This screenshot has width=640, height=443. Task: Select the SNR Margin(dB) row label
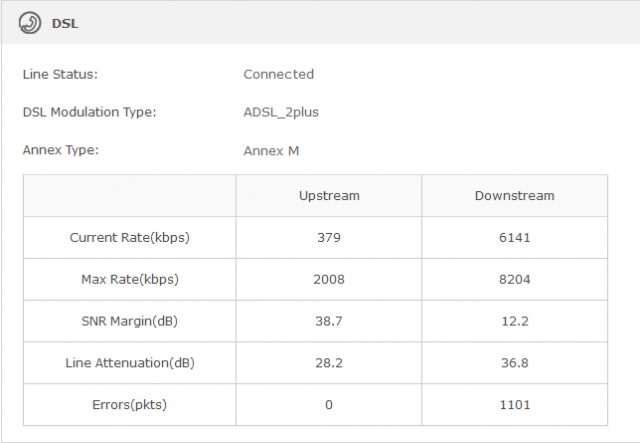(x=129, y=321)
